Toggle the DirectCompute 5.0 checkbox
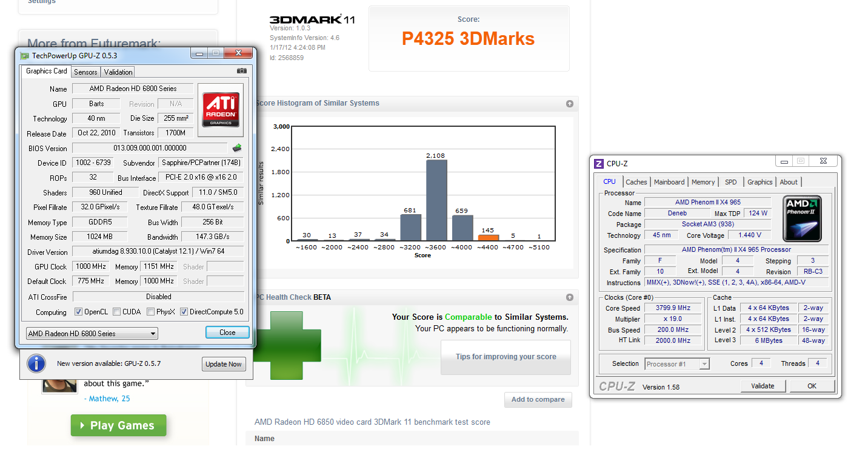The width and height of the screenshot is (868, 466). (184, 312)
